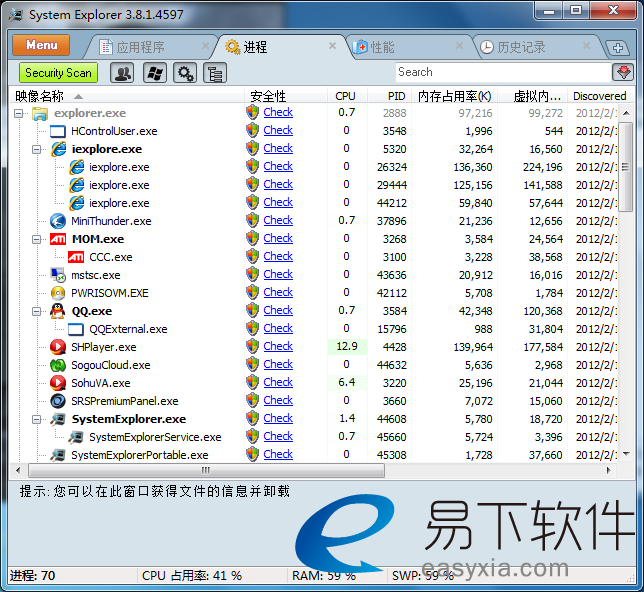Viewport: 644px width, 592px height.
Task: Click CPU value 12.9 for SHPlayer.exe
Action: point(347,346)
